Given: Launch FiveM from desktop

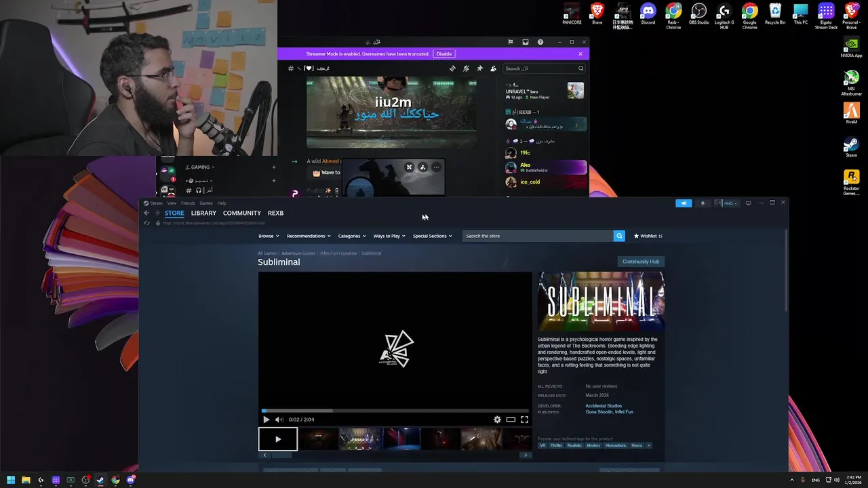Looking at the screenshot, I should click(851, 112).
